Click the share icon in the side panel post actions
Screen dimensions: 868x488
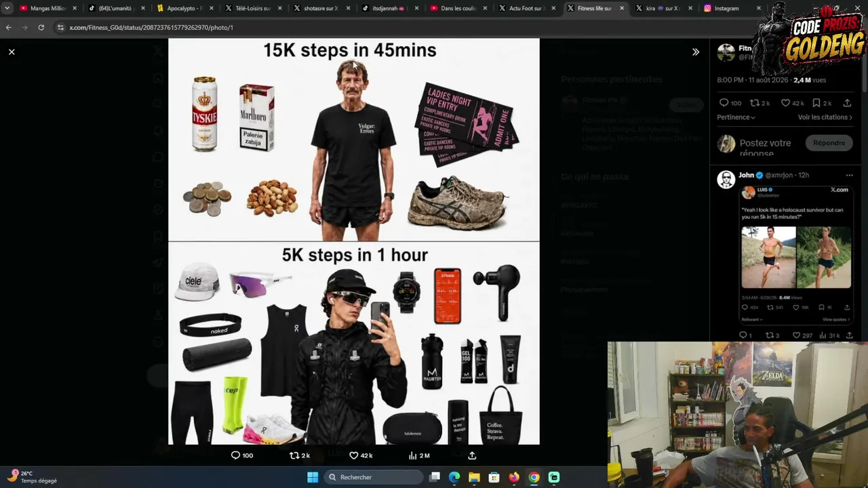847,103
